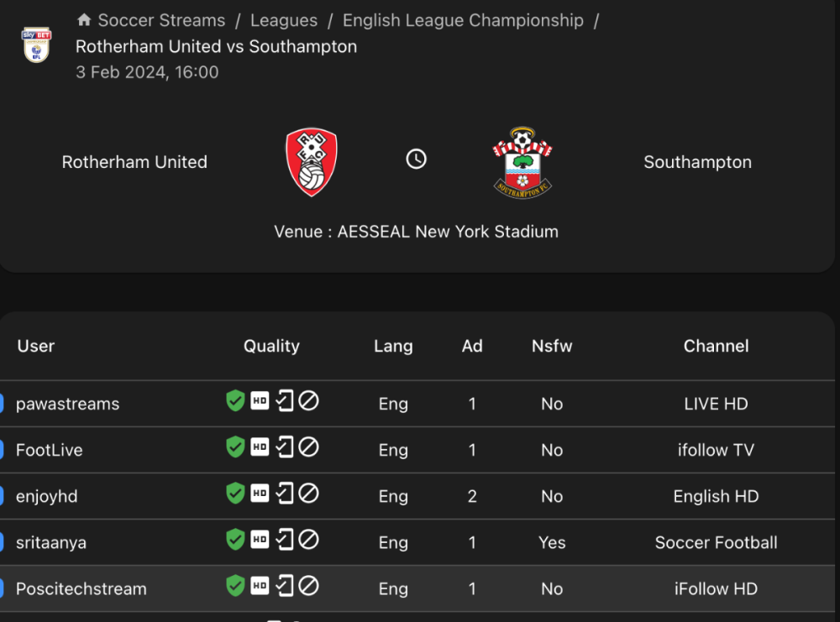Screen dimensions: 840x622
Task: Select the FootLive stream row
Action: 49,450
